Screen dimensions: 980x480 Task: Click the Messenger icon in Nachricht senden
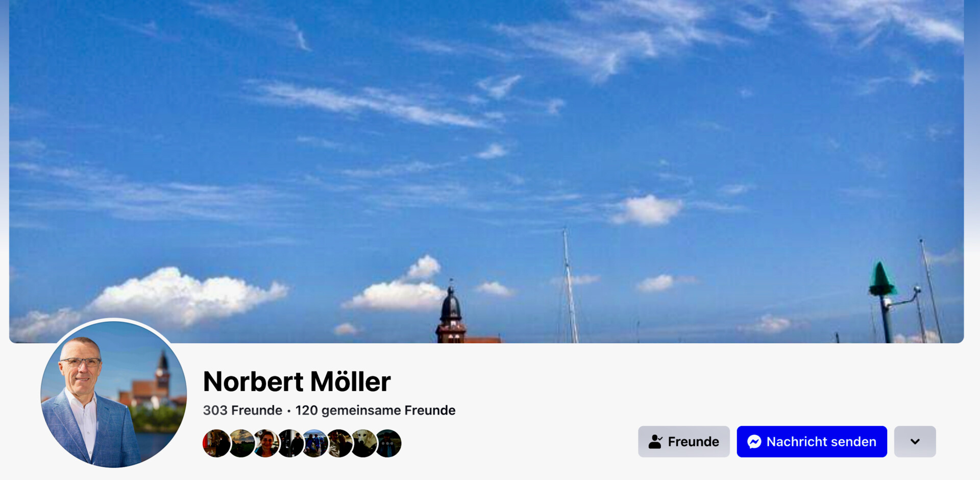[754, 442]
